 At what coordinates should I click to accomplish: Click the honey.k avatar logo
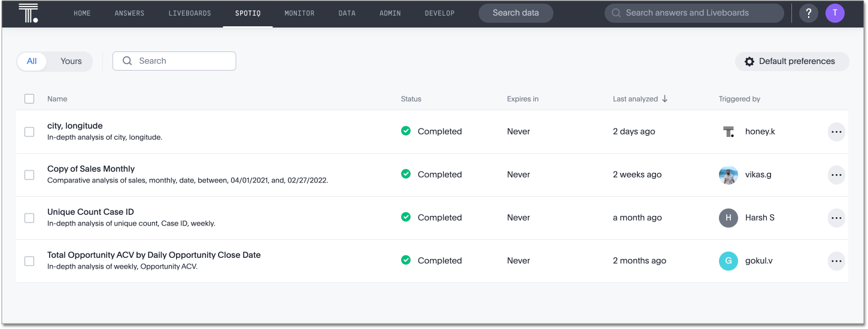pos(728,132)
